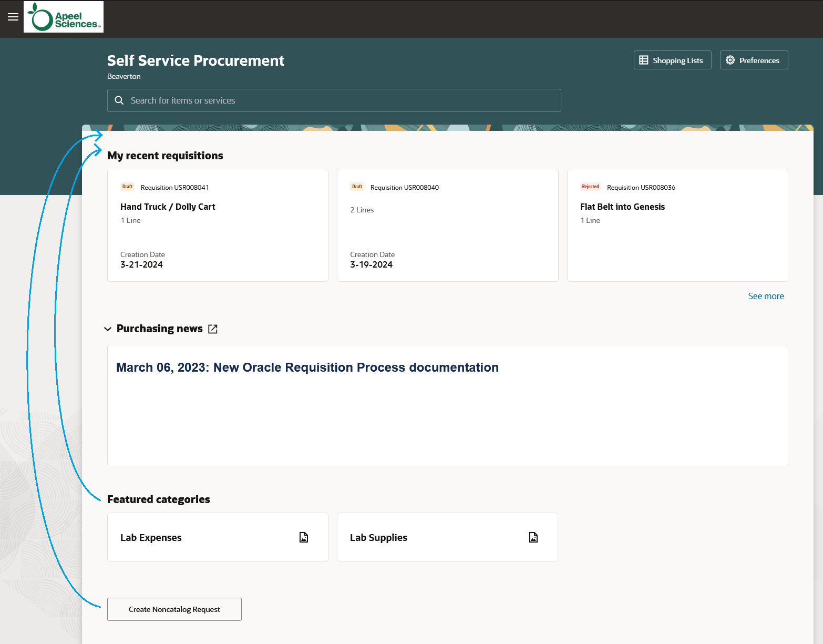The height and width of the screenshot is (644, 823).
Task: Open Shopping Lists
Action: [673, 60]
